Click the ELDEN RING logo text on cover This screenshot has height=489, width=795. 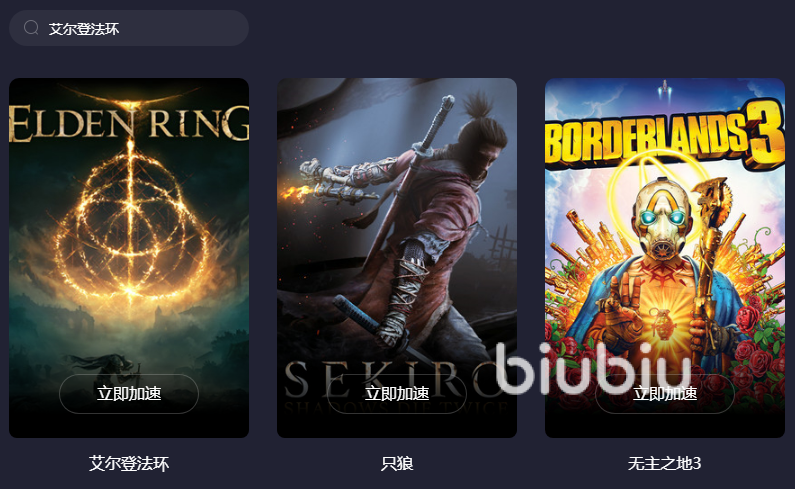(129, 122)
